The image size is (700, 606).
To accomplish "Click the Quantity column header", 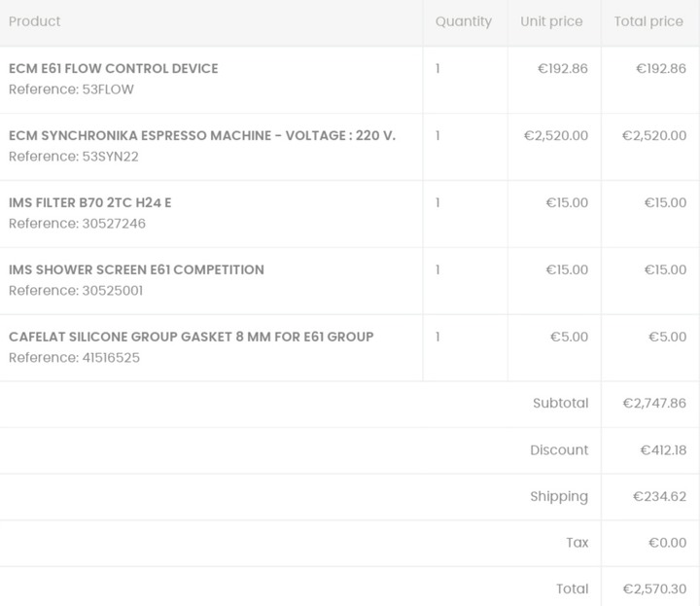I will click(x=464, y=21).
